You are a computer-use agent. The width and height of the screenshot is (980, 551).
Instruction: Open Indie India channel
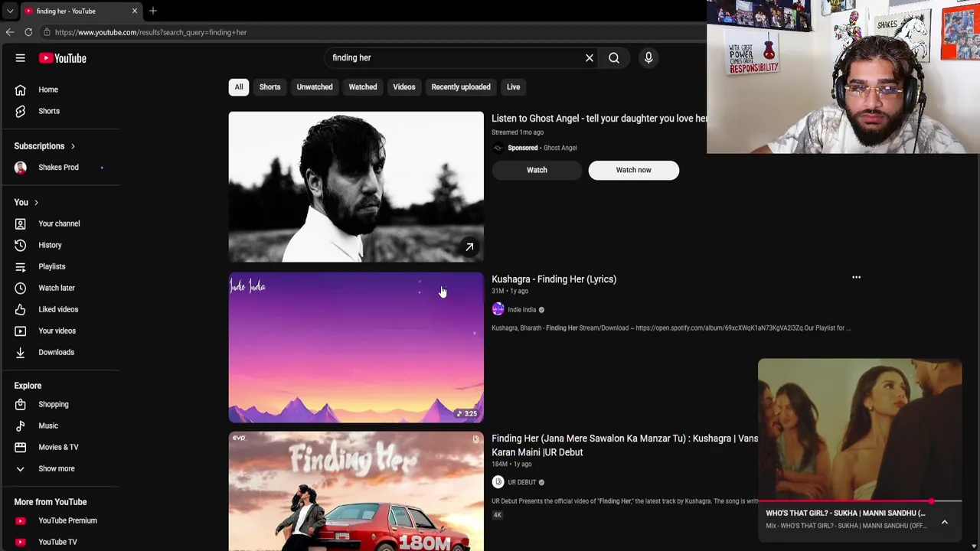coord(521,310)
